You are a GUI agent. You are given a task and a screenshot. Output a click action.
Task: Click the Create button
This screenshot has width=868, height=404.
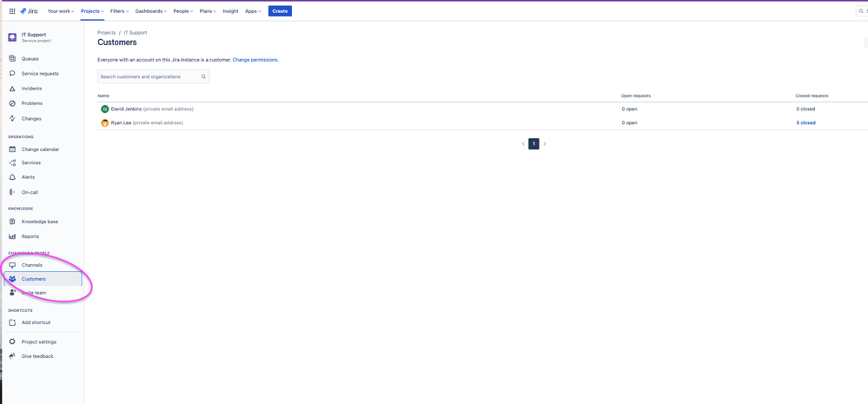(280, 11)
